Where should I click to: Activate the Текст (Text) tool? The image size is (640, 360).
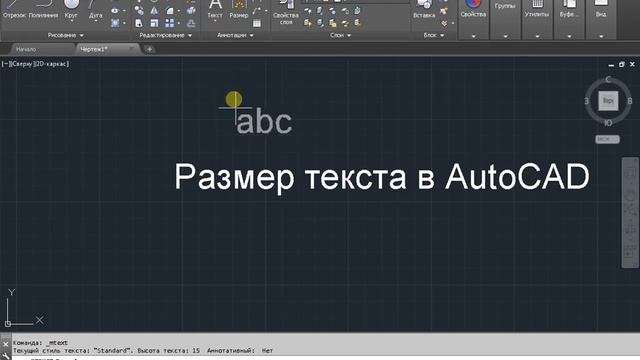[x=215, y=10]
